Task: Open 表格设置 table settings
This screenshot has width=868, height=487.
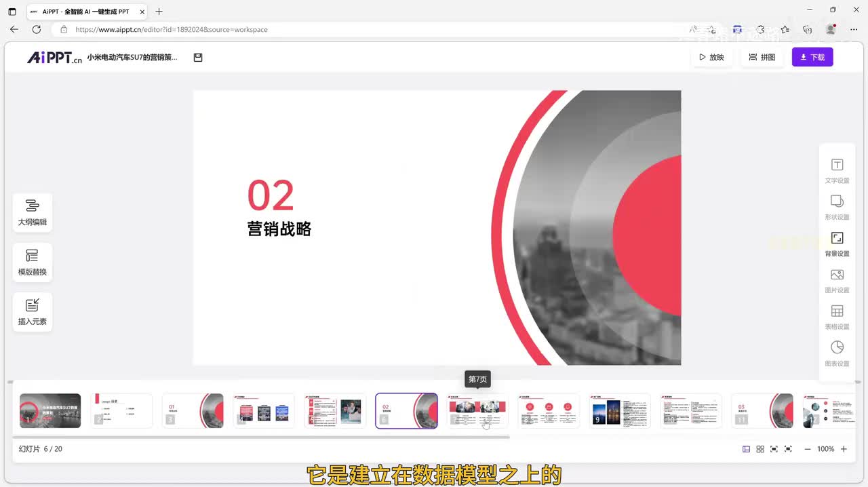Action: [x=837, y=317]
